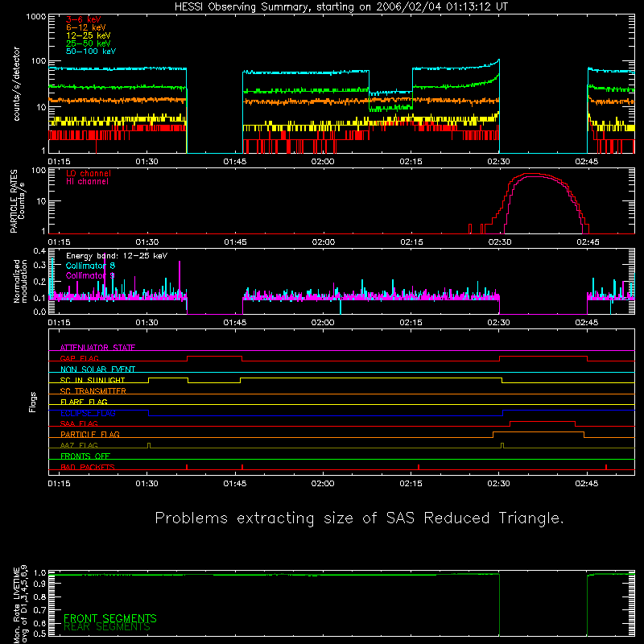Select the SC IN SUNLIGHT label
The width and height of the screenshot is (644, 644).
point(93,380)
